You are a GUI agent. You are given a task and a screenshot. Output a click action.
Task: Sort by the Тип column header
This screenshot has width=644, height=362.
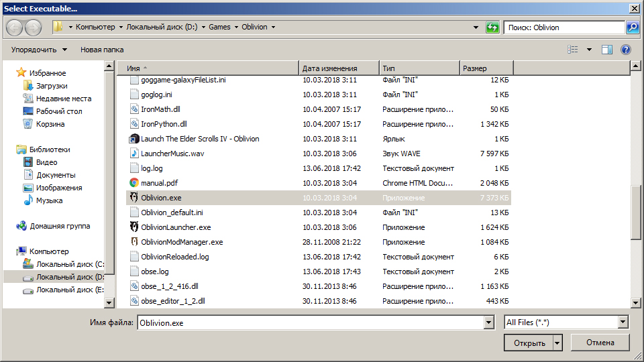click(419, 68)
